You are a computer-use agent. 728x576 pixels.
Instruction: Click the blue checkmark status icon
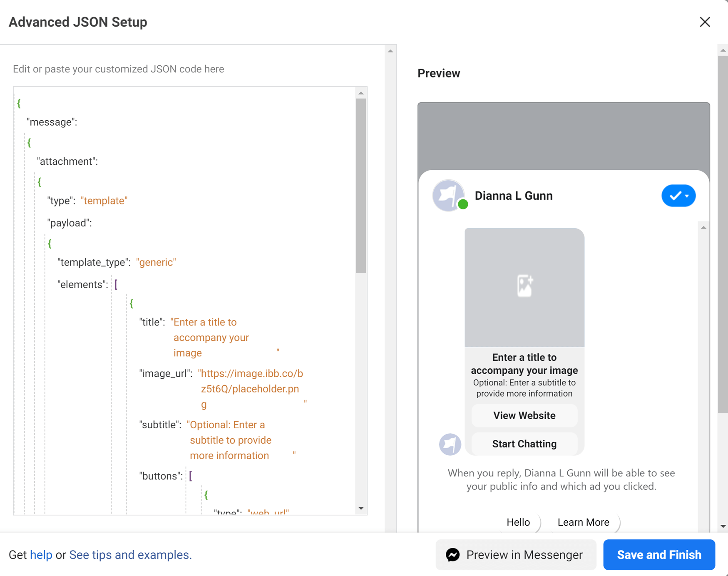(675, 195)
